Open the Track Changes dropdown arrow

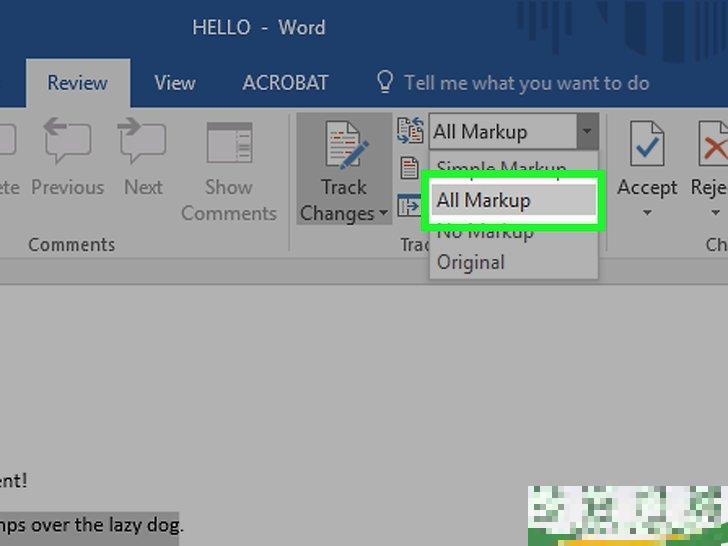tap(383, 214)
